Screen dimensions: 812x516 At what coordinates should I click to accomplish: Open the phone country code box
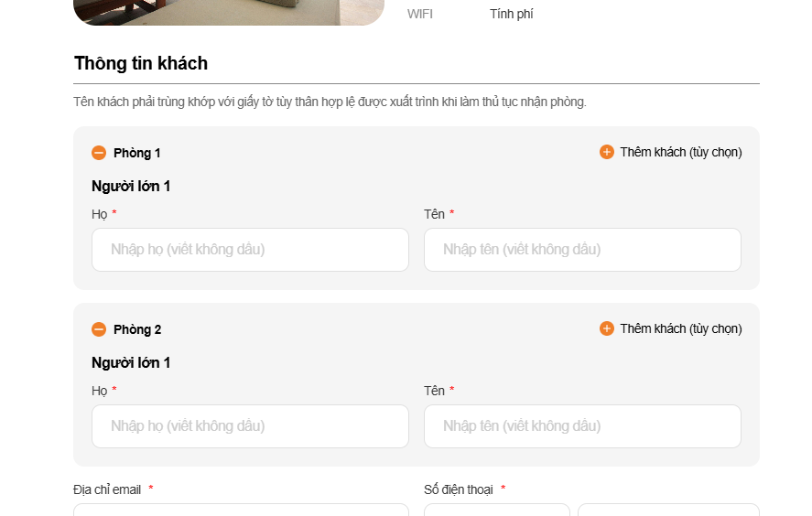click(x=496, y=510)
